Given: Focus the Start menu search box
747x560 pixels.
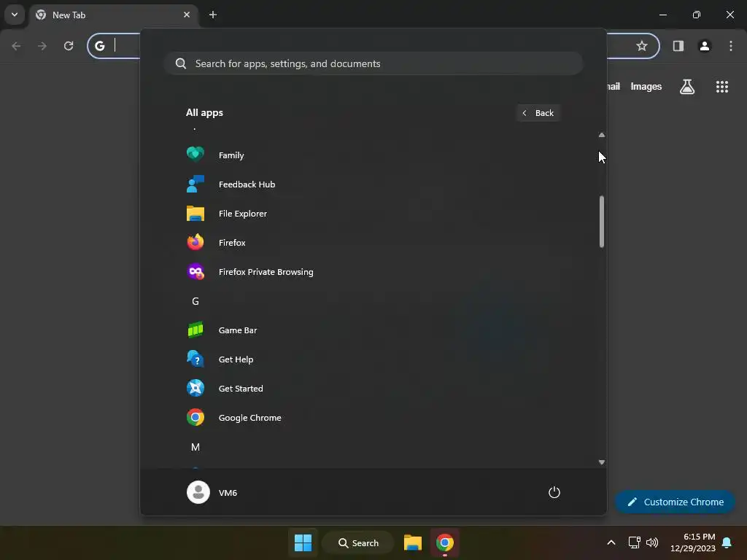Looking at the screenshot, I should pos(373,63).
